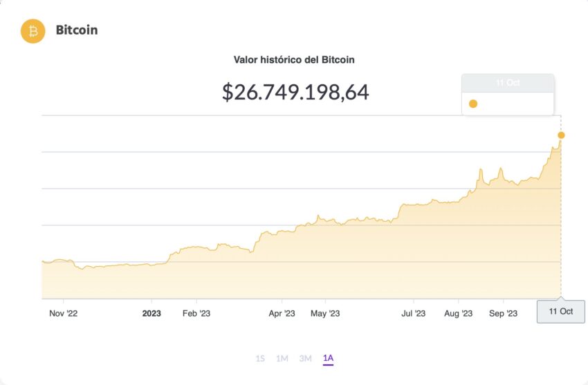This screenshot has width=588, height=385.
Task: Click the $26.749.198,64 price value
Action: (x=295, y=92)
